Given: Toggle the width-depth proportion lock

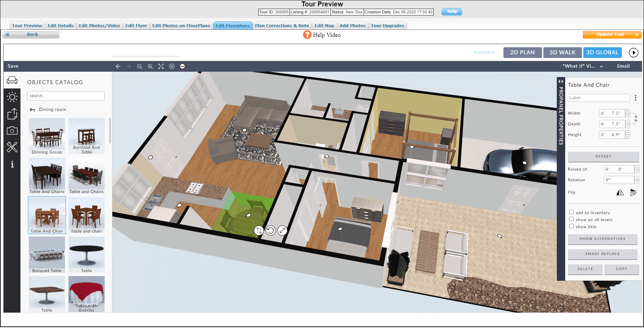Looking at the screenshot, I should [x=636, y=118].
